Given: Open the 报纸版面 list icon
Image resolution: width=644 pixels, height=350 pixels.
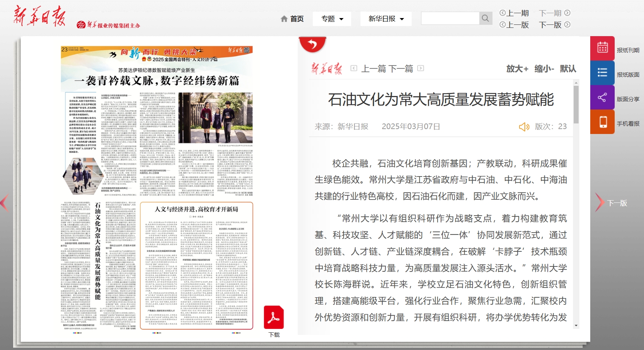Looking at the screenshot, I should coord(602,73).
